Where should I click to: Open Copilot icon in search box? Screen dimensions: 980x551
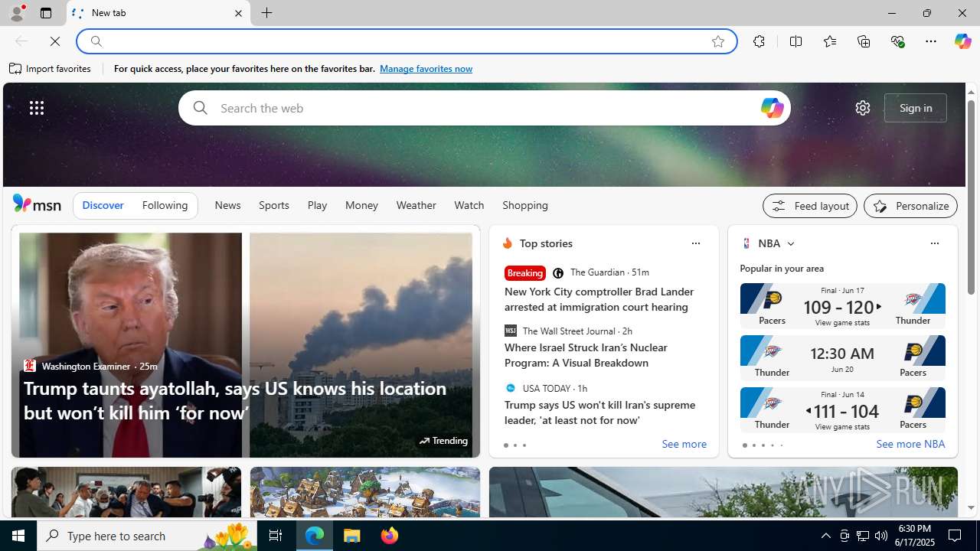pyautogui.click(x=772, y=108)
